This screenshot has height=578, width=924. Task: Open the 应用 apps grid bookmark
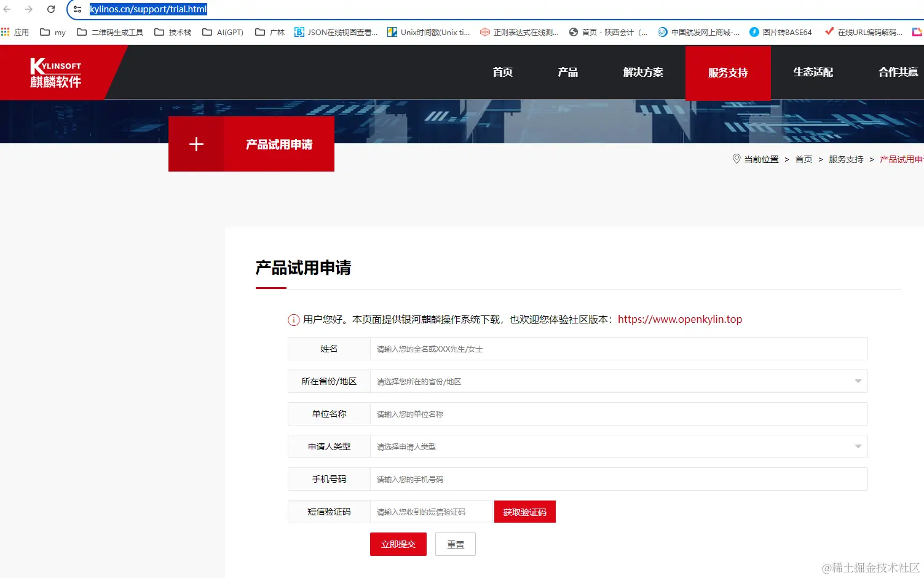point(15,32)
